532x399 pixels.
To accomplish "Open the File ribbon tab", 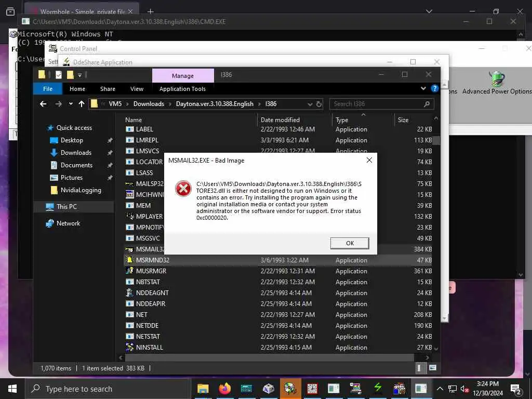I will [48, 88].
